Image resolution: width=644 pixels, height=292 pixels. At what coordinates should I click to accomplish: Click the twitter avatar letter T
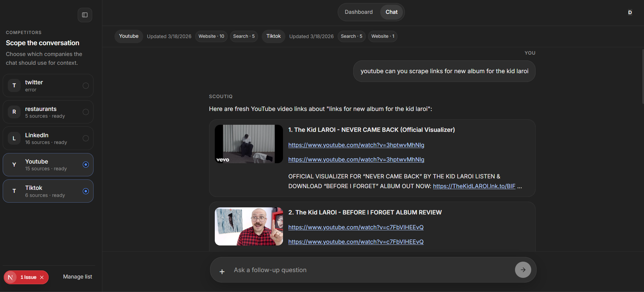[14, 85]
